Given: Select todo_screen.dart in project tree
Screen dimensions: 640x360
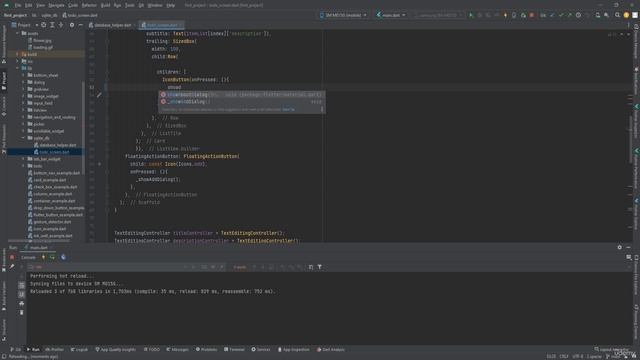Looking at the screenshot, I should [x=51, y=152].
